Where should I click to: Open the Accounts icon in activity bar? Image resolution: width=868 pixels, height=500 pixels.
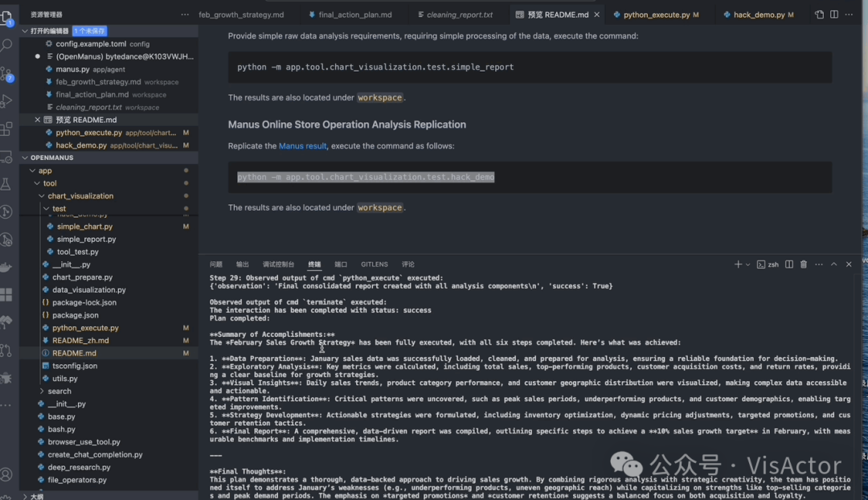click(x=6, y=474)
